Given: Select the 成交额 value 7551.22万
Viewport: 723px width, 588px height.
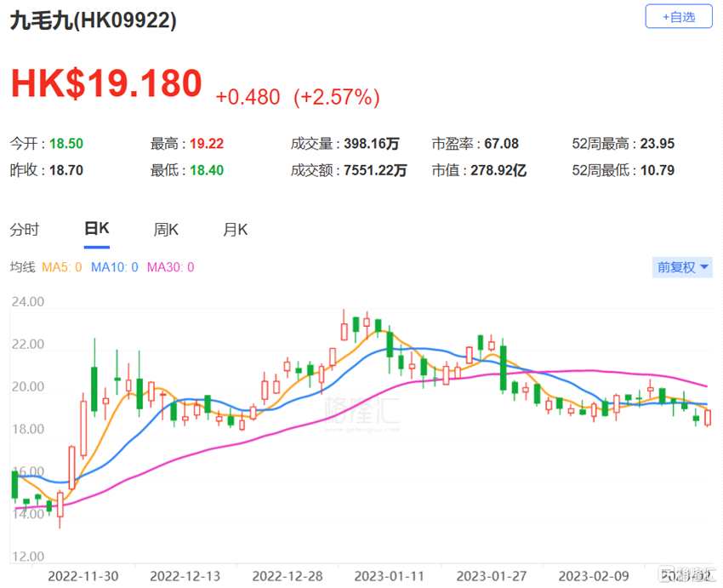Looking at the screenshot, I should pyautogui.click(x=375, y=170).
